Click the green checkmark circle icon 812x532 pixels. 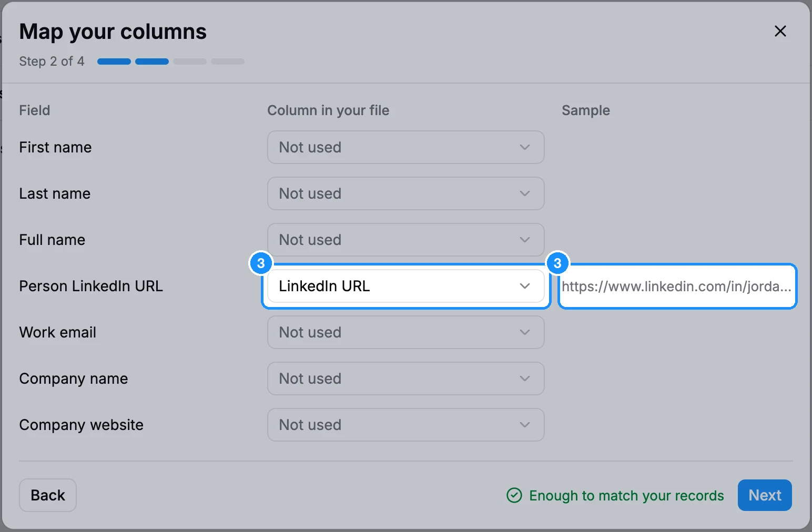coord(514,495)
